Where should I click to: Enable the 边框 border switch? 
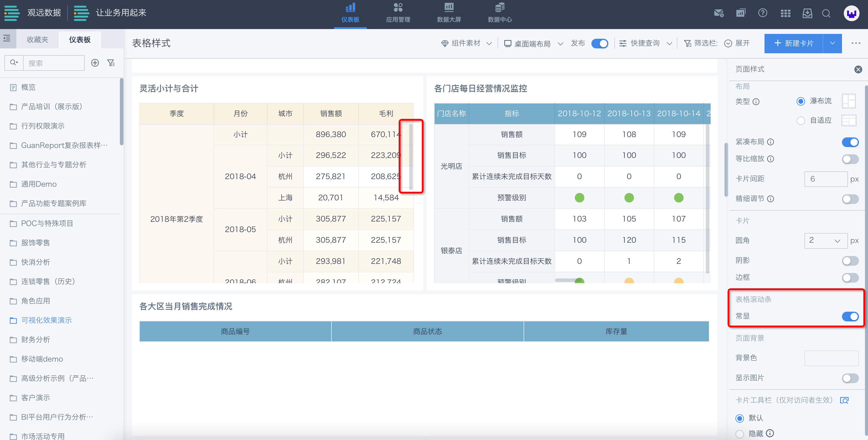click(x=850, y=277)
